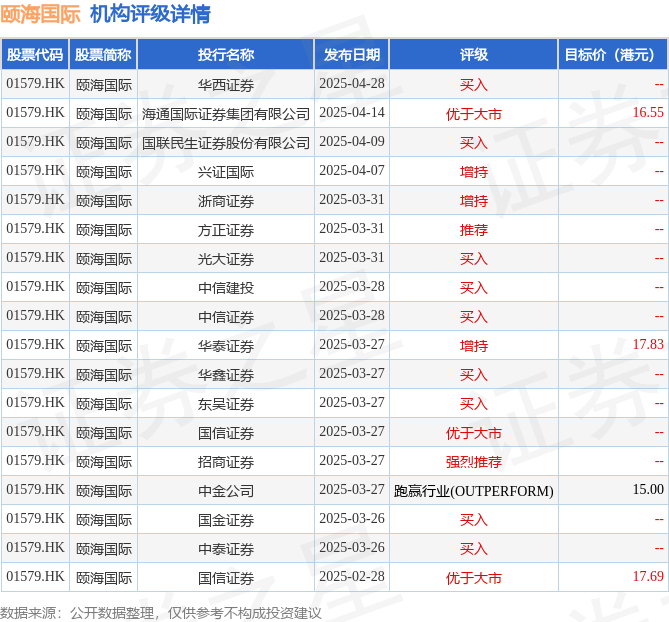
Task: Click 2025-03-26 date in 中泰证券 row
Action: pyautogui.click(x=352, y=548)
